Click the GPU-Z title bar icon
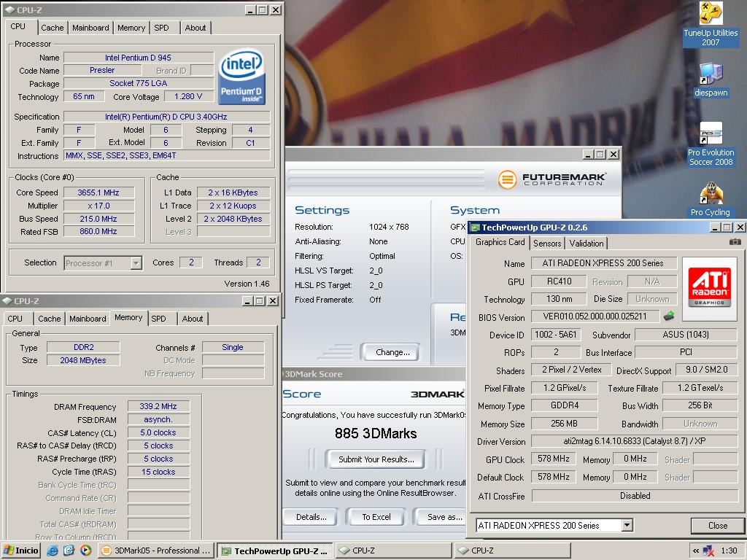This screenshot has width=747, height=560. coord(475,227)
